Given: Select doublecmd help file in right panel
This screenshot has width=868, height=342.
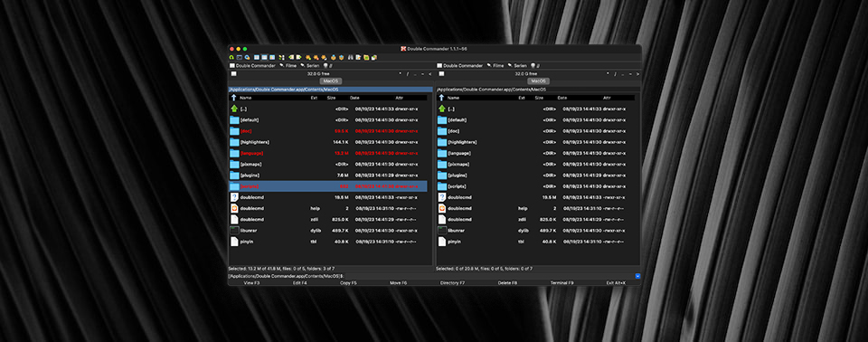Looking at the screenshot, I should pos(536,208).
